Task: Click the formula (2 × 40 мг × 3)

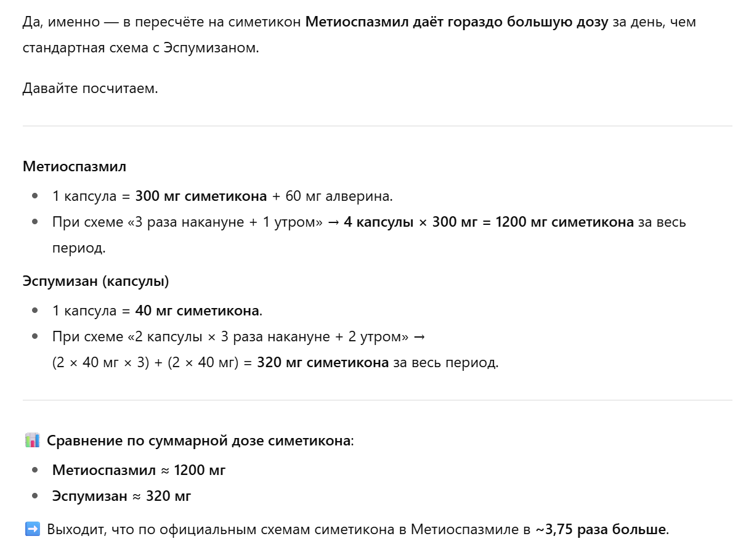Action: (101, 362)
